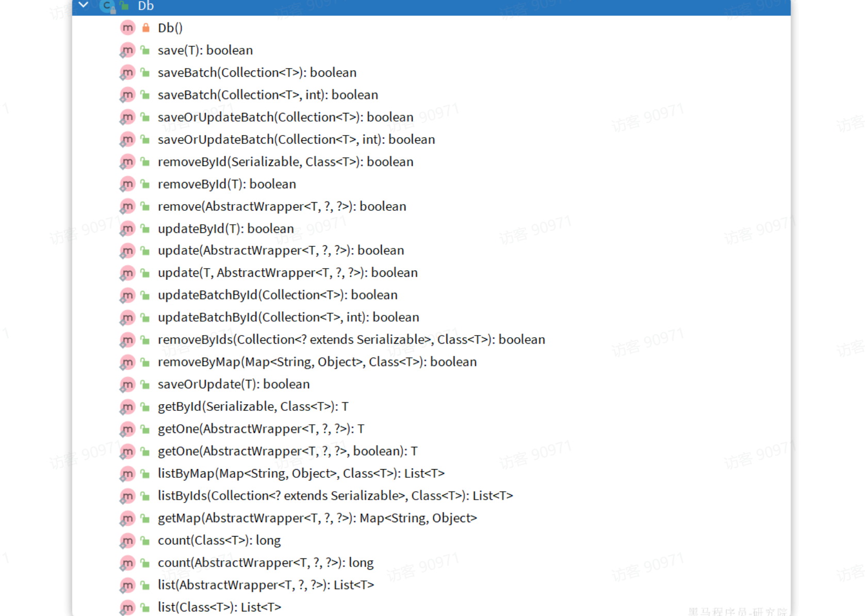Click the method icon beside Db()
This screenshot has width=865, height=616.
127,28
